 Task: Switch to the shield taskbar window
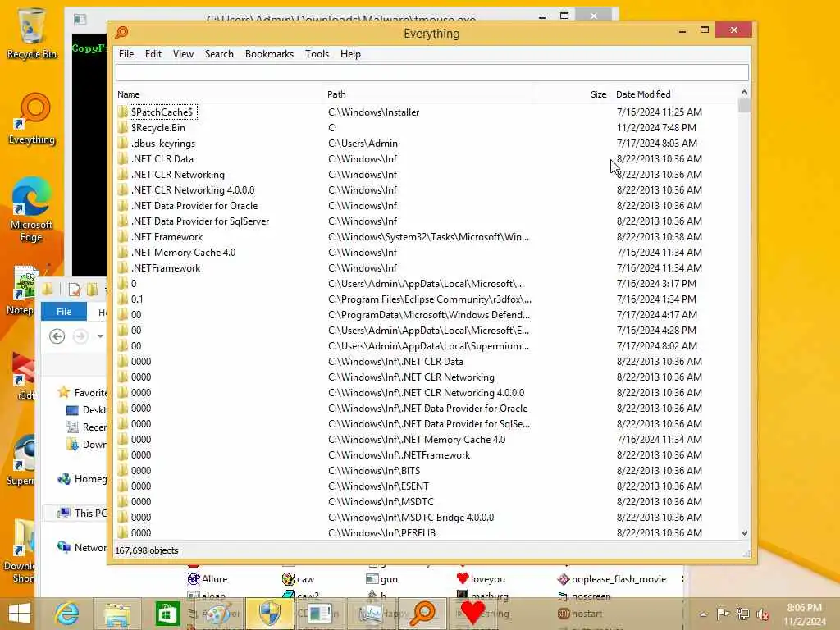coord(269,614)
